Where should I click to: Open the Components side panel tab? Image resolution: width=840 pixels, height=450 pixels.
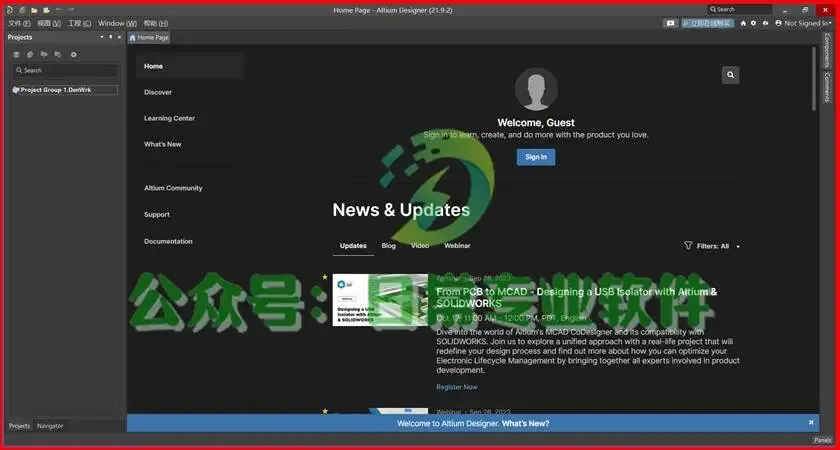point(827,50)
